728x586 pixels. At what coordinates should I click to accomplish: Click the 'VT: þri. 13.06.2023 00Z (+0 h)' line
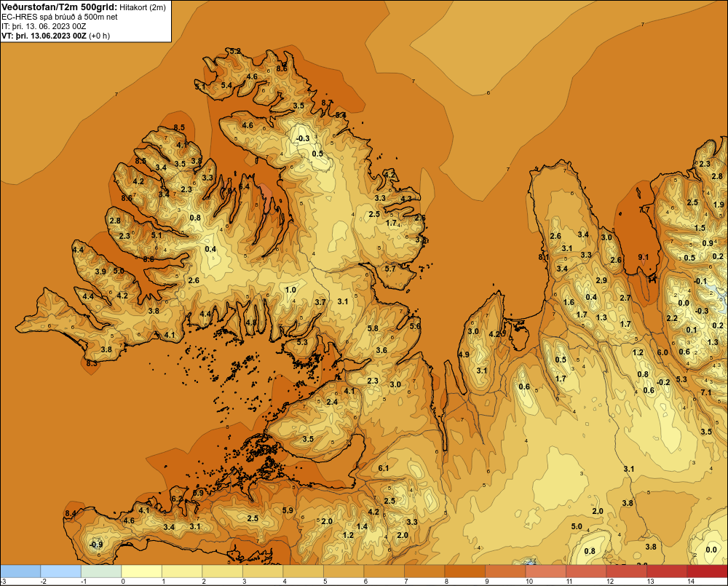click(56, 36)
